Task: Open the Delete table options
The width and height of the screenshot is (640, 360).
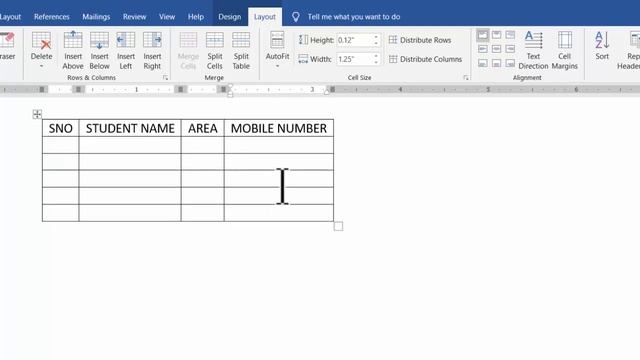Action: [x=41, y=50]
